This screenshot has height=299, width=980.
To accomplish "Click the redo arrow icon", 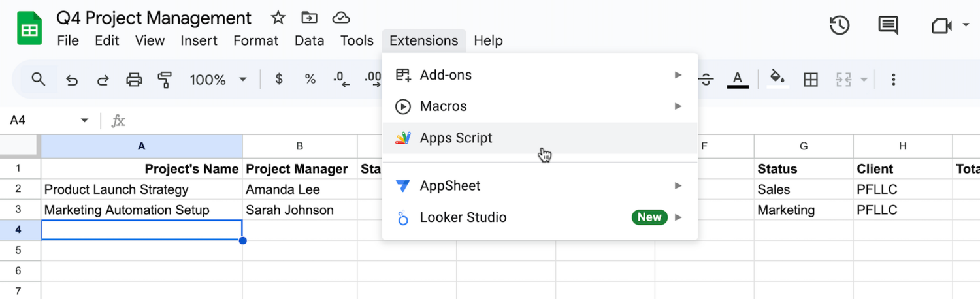I will [x=103, y=80].
